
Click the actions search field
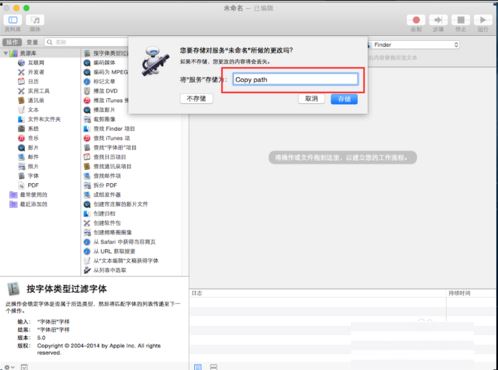[87, 42]
